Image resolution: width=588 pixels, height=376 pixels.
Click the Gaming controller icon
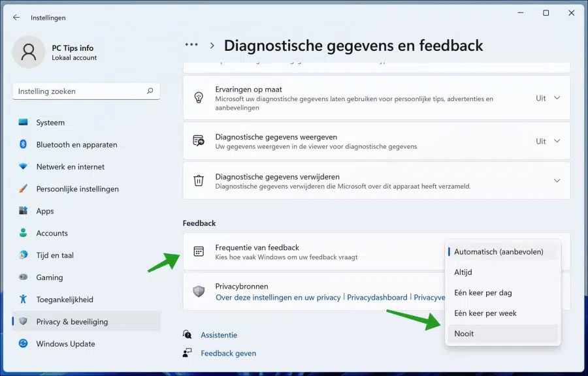(x=24, y=277)
